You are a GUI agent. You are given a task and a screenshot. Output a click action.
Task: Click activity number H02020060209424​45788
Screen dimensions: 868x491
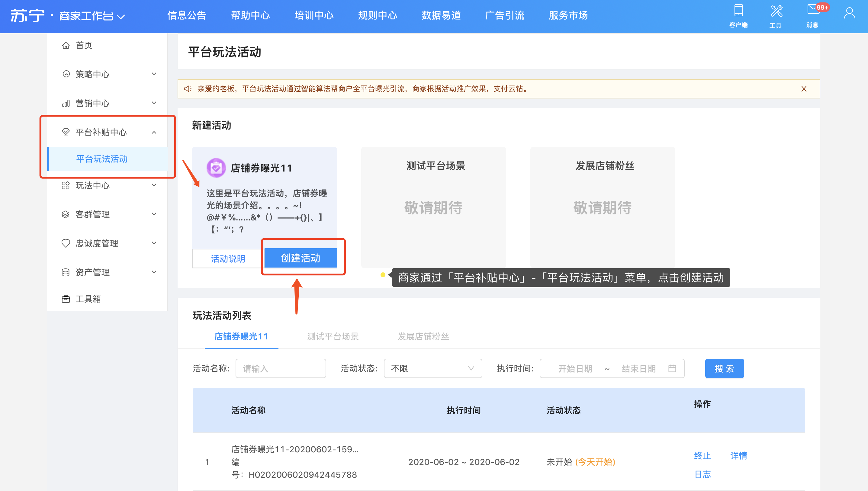(303, 475)
